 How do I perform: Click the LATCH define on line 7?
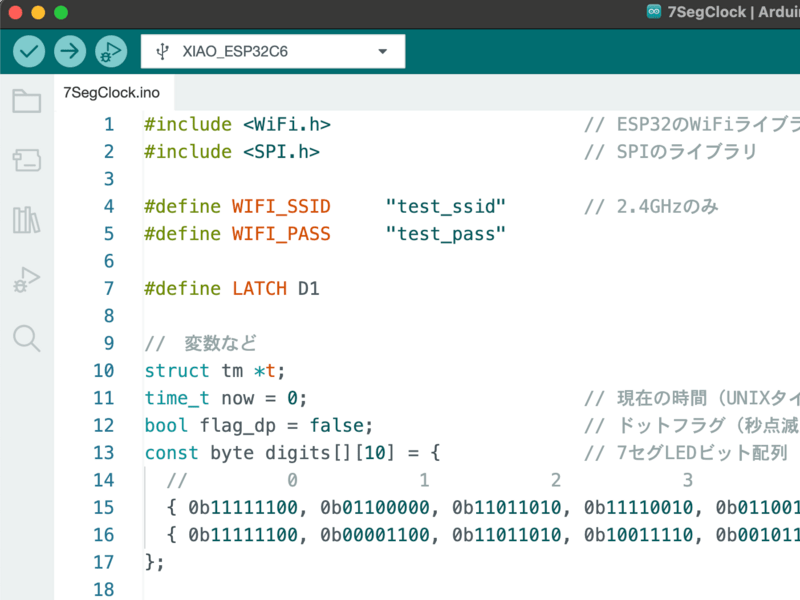[x=259, y=288]
